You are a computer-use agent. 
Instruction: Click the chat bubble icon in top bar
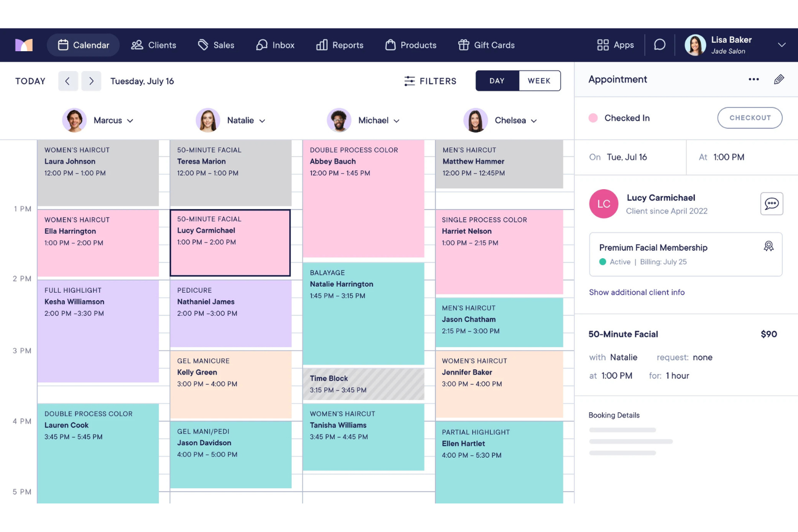[x=659, y=45]
